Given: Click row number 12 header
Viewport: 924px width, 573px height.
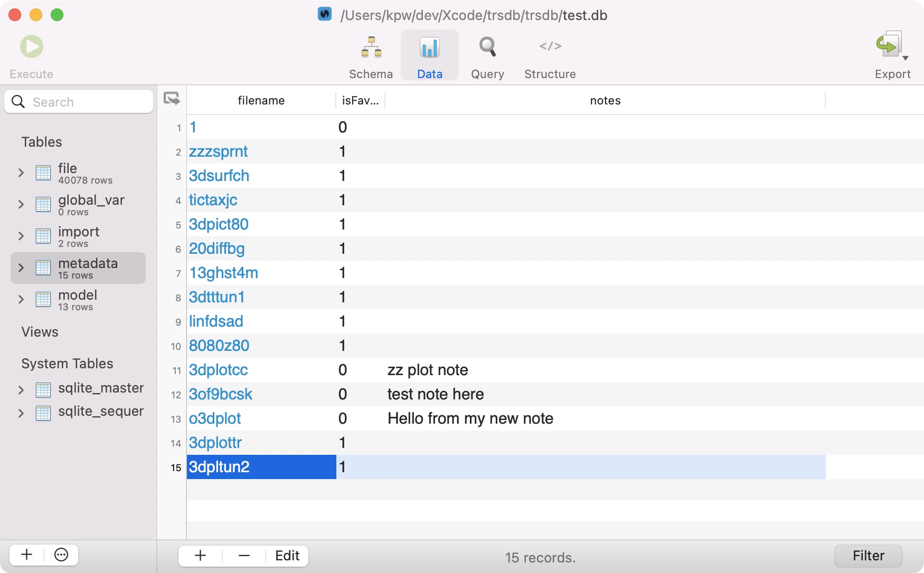Looking at the screenshot, I should (176, 395).
